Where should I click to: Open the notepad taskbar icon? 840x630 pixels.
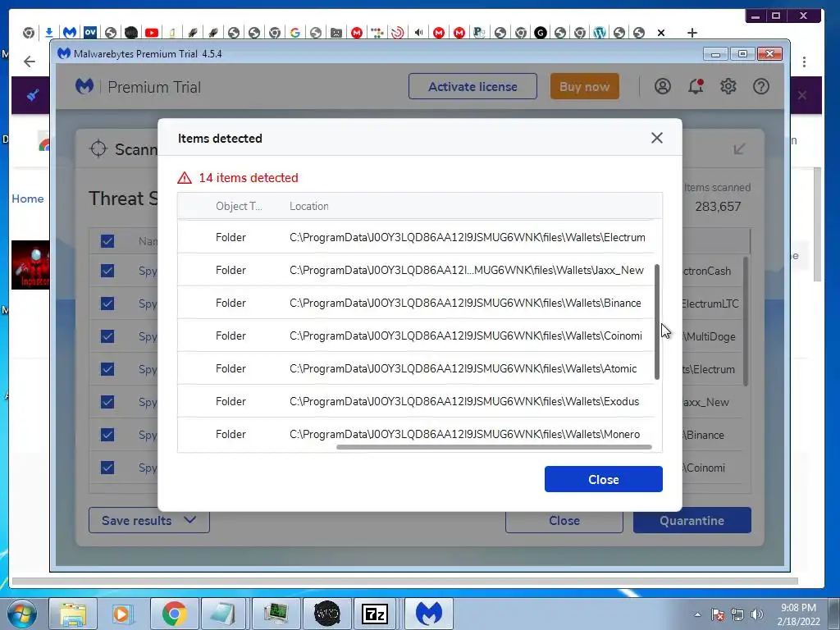pos(223,614)
